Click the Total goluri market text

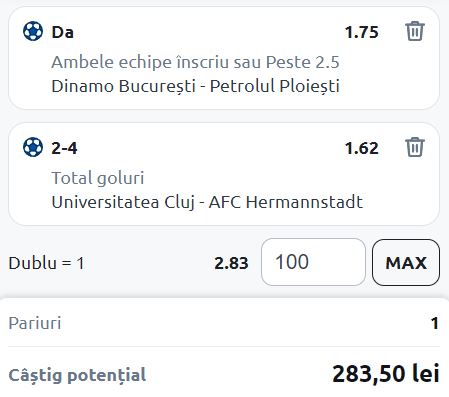pos(98,178)
